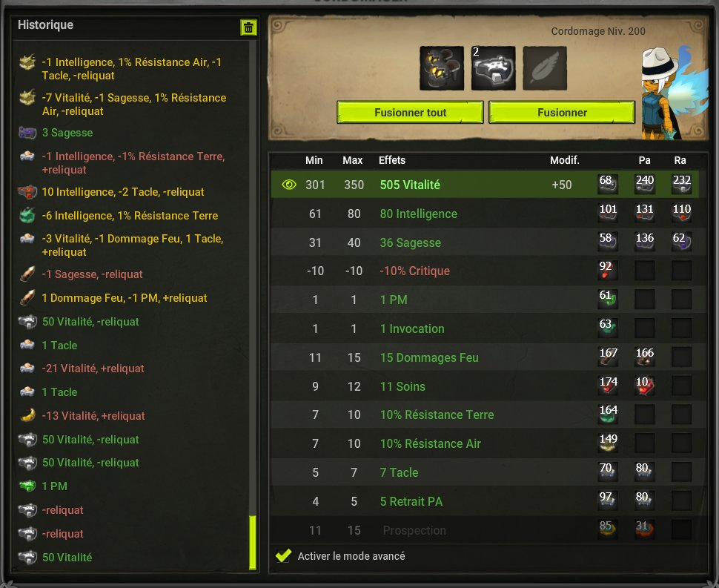
Task: Pick the 166 Pa Dommages Feu rune
Action: tap(644, 357)
